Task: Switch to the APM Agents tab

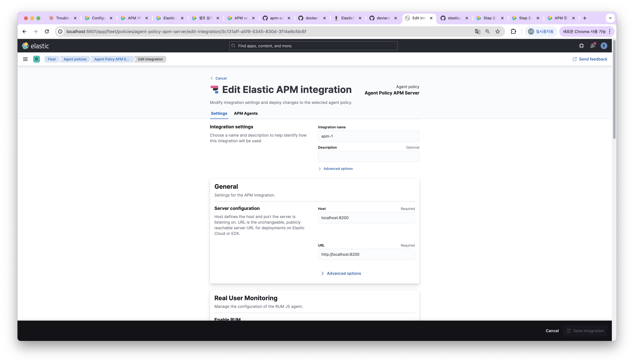Action: click(246, 114)
